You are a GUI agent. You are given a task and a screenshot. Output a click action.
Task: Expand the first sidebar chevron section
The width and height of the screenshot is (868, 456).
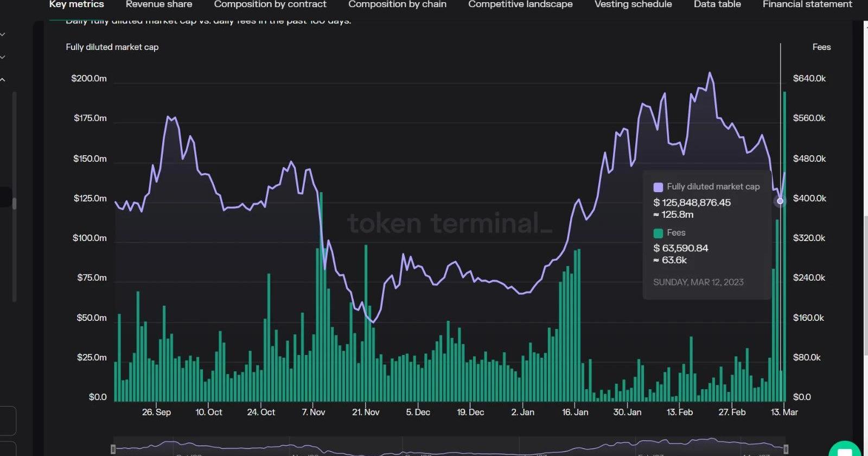[x=3, y=35]
